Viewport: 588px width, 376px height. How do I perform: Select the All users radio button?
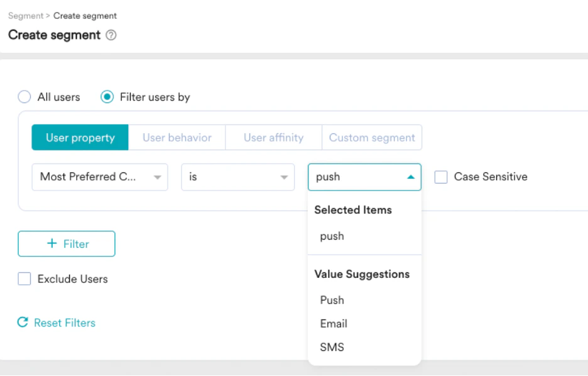point(24,97)
